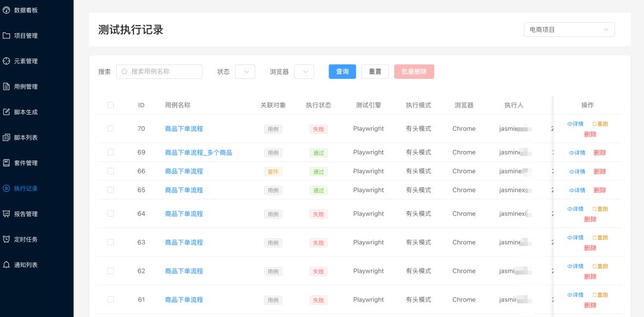Click the 报告管理 presentation icon

pyautogui.click(x=6, y=214)
